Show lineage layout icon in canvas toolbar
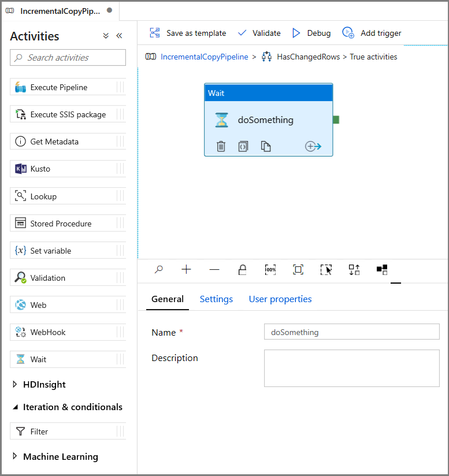The width and height of the screenshot is (449, 476). (382, 269)
